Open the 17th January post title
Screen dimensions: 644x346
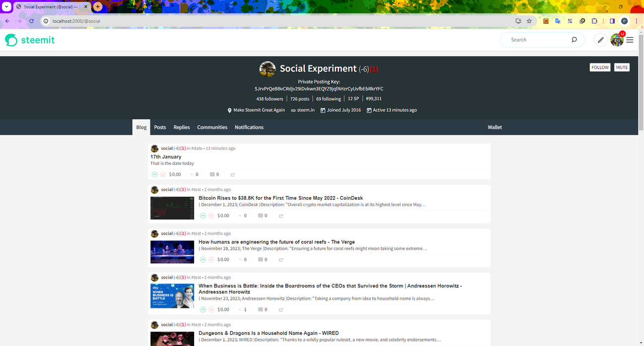(166, 157)
